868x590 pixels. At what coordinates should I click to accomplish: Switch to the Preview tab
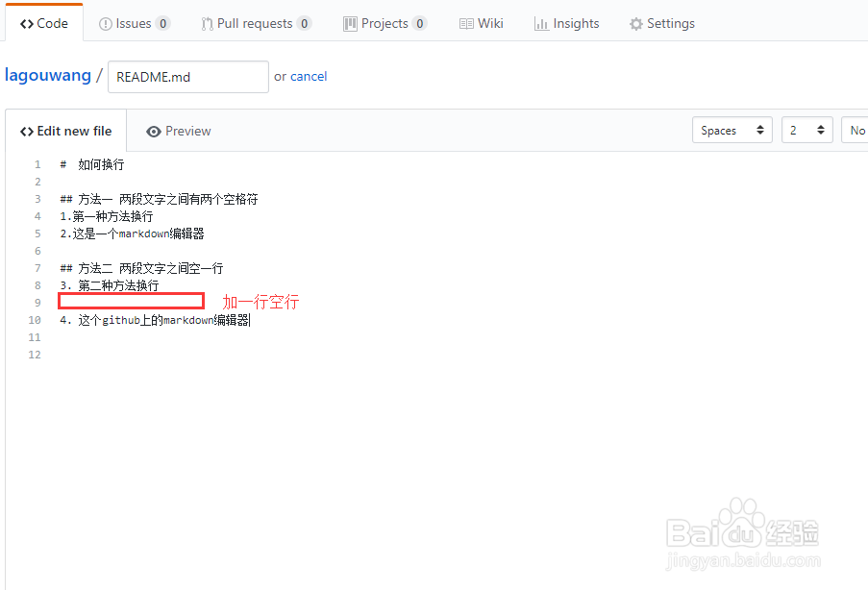(178, 132)
